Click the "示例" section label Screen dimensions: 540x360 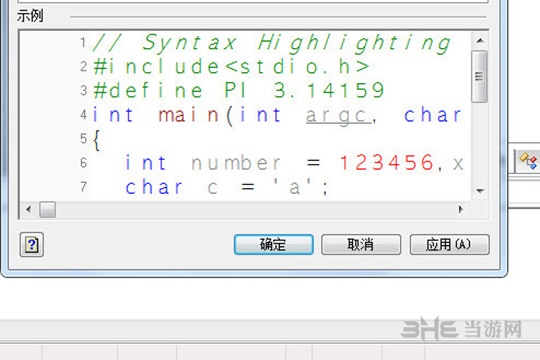pos(30,16)
